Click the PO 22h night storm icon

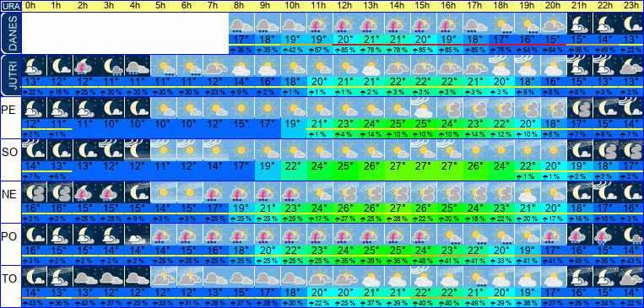[605, 235]
